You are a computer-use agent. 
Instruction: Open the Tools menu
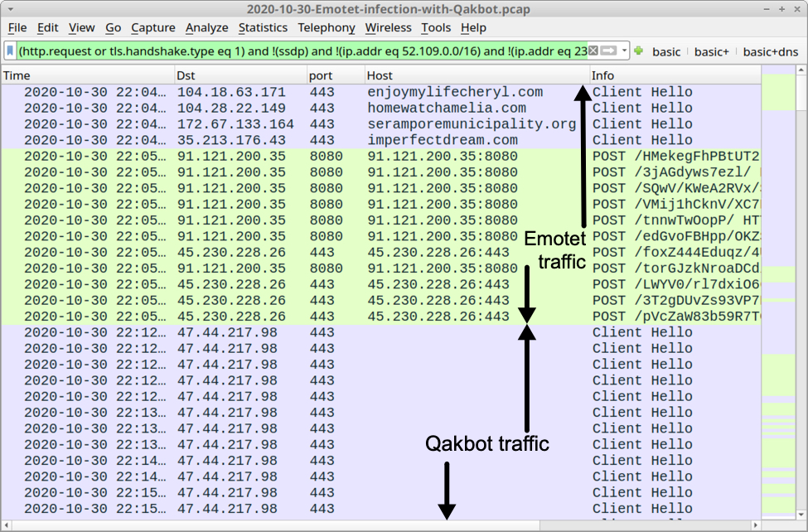click(x=436, y=28)
